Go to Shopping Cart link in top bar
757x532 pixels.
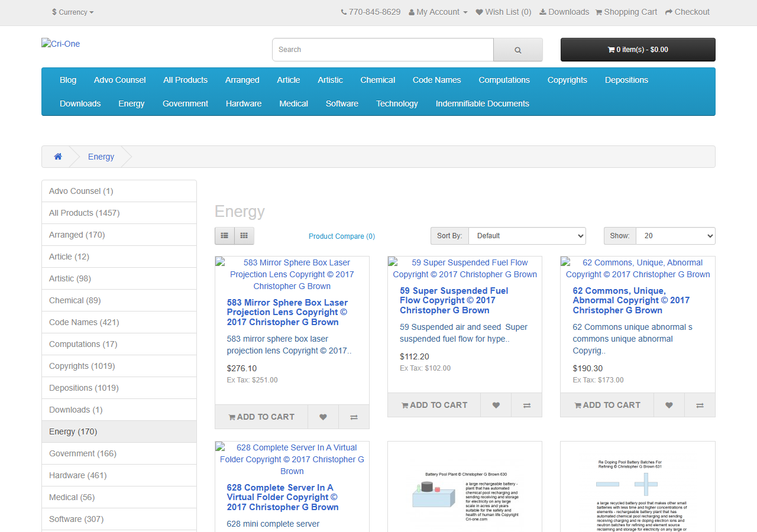pyautogui.click(x=626, y=12)
